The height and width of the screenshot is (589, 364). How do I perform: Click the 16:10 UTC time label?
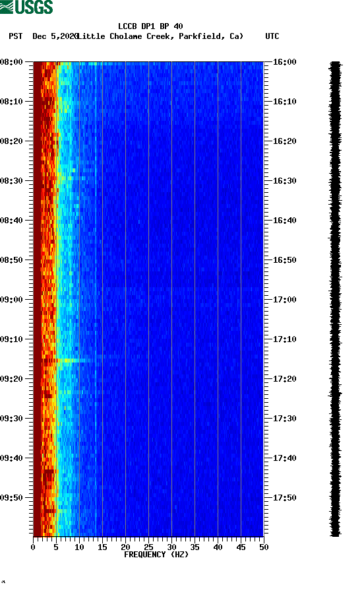[x=284, y=102]
